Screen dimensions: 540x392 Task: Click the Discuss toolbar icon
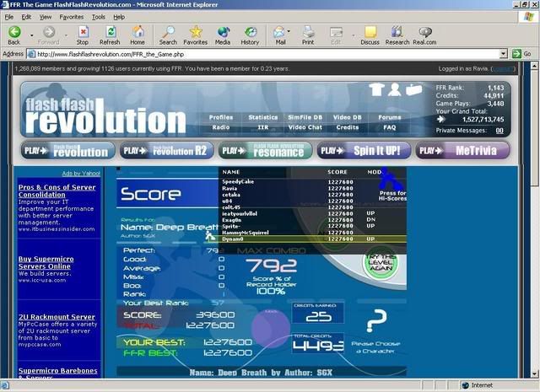pos(370,35)
